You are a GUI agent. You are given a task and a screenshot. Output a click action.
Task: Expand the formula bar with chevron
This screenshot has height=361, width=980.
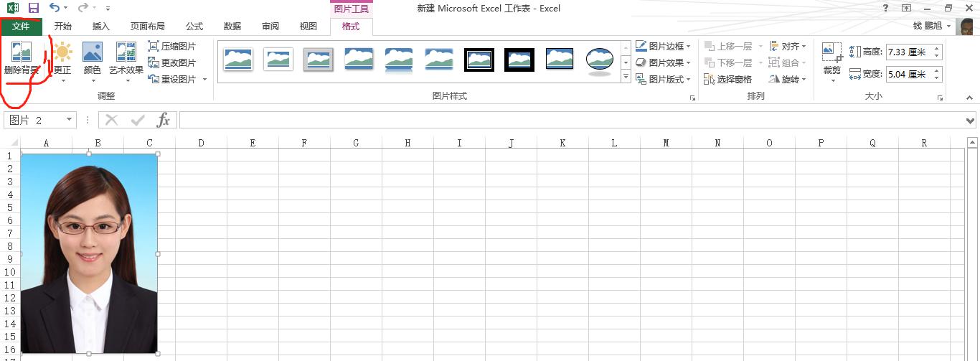coord(971,120)
